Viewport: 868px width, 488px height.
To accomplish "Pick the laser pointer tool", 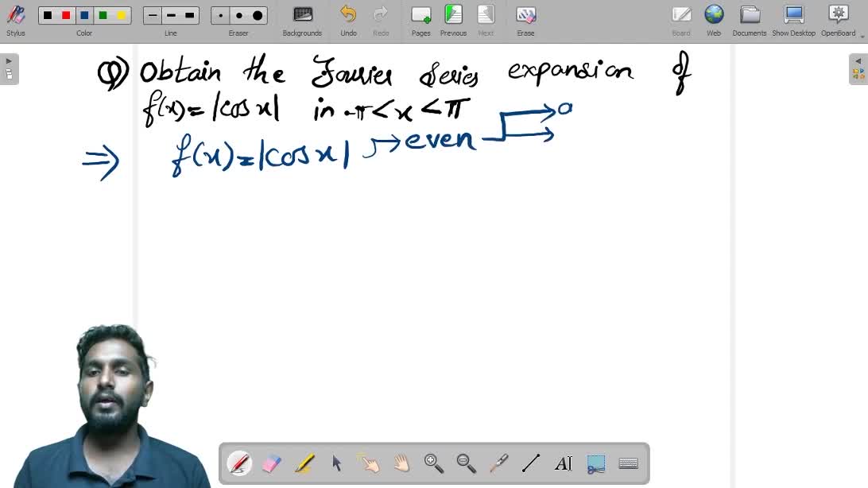I will coord(498,463).
